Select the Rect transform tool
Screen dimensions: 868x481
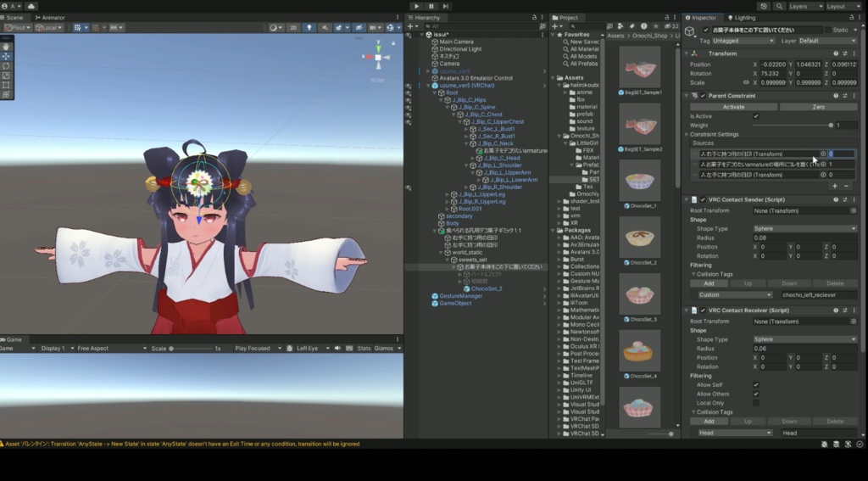(x=7, y=85)
